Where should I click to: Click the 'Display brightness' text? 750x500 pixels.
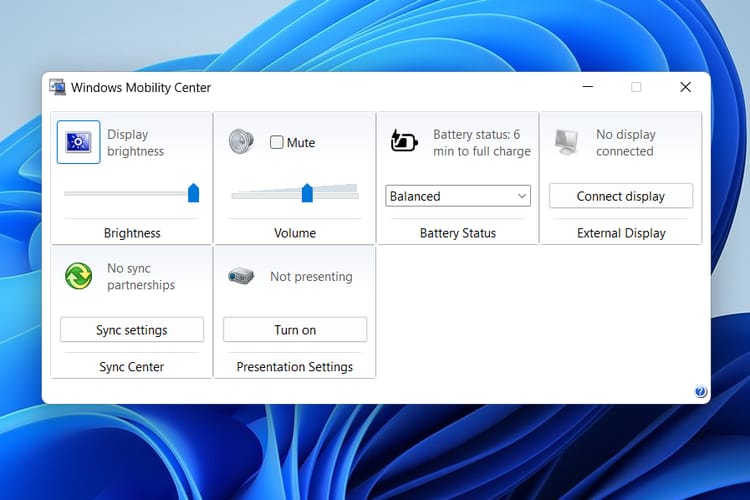(135, 143)
